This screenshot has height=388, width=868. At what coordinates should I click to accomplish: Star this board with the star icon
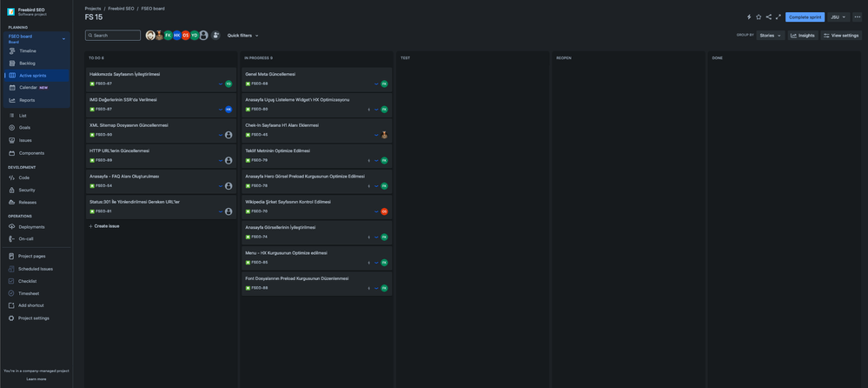tap(759, 17)
